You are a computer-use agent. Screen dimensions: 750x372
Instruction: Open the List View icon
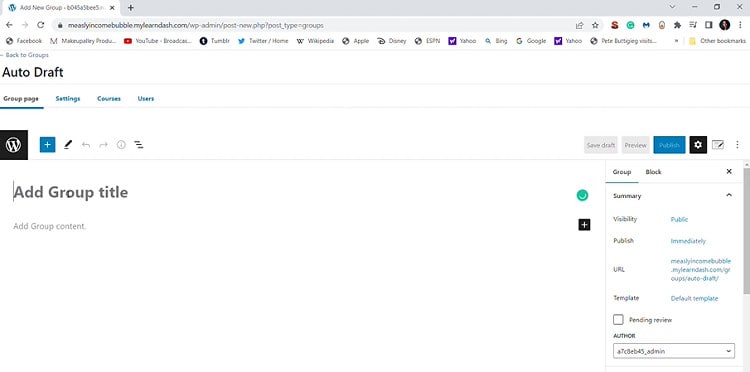139,144
